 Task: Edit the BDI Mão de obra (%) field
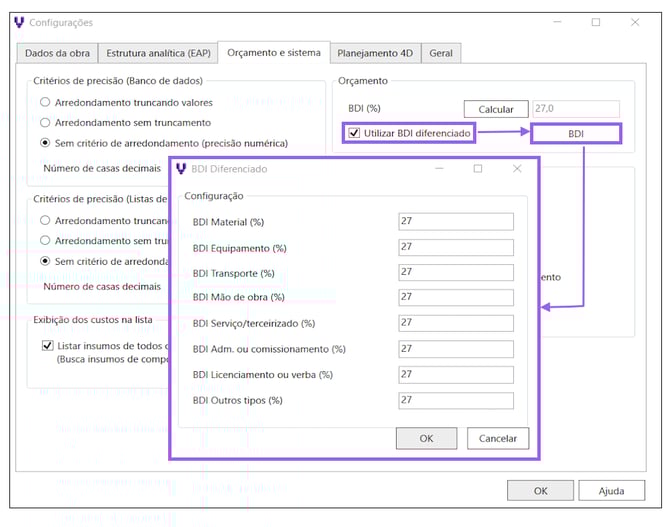click(455, 297)
